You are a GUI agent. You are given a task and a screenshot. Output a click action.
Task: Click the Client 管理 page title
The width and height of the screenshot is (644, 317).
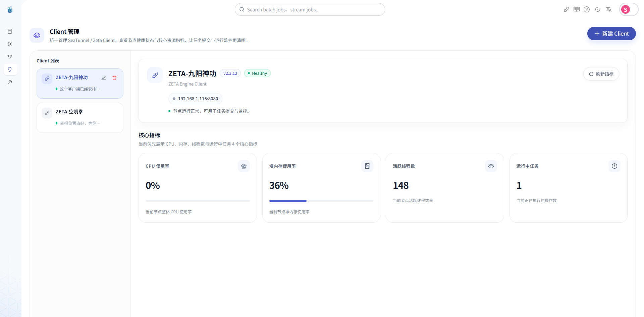(x=64, y=32)
